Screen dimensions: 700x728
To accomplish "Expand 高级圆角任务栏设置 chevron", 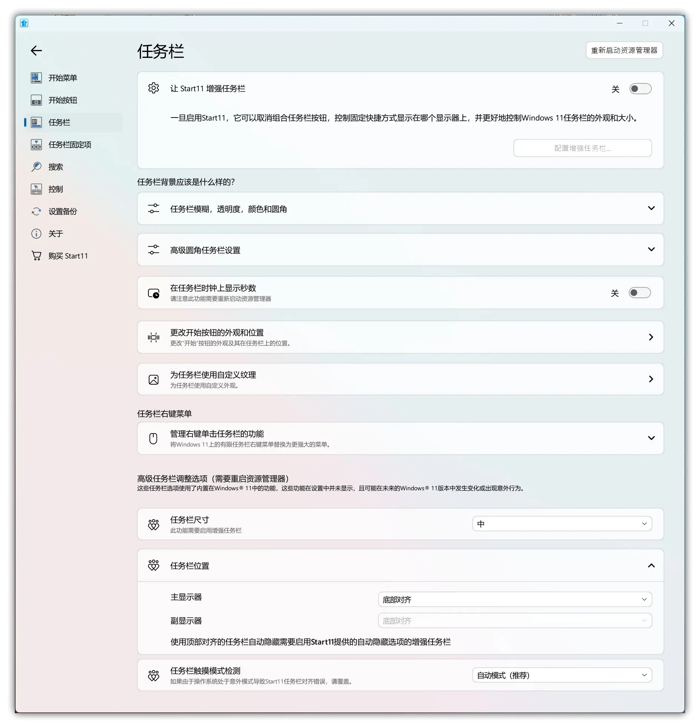I will 651,249.
